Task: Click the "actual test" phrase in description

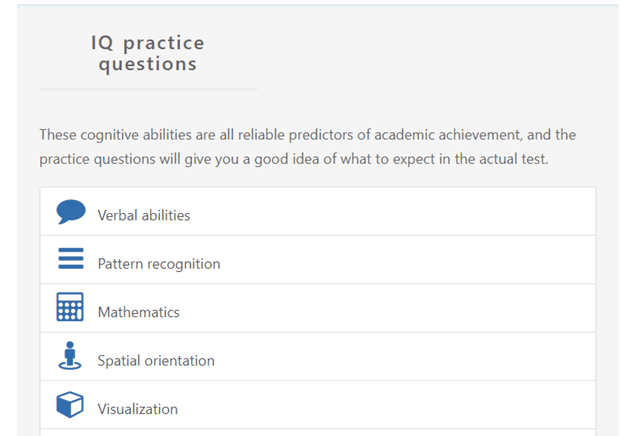Action: (x=513, y=159)
